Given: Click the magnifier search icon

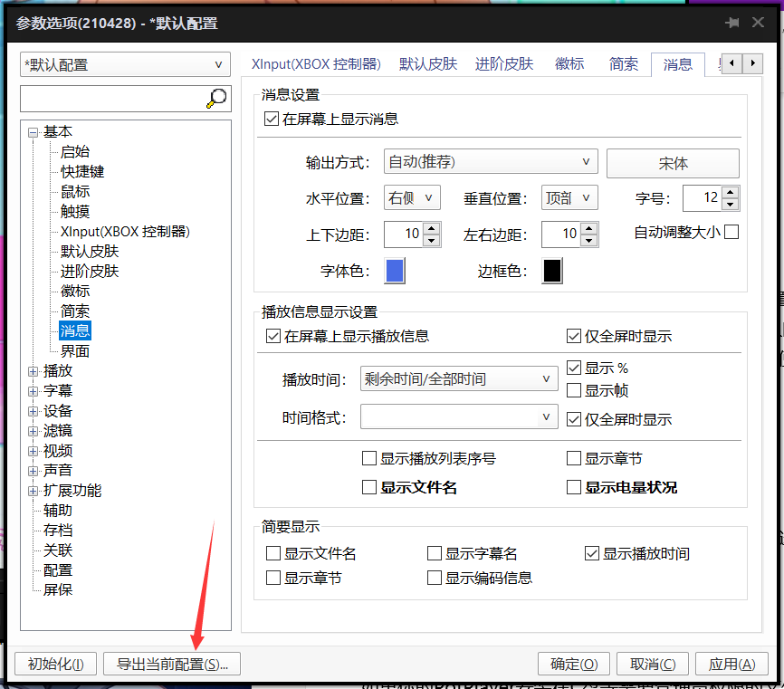Looking at the screenshot, I should (x=216, y=99).
